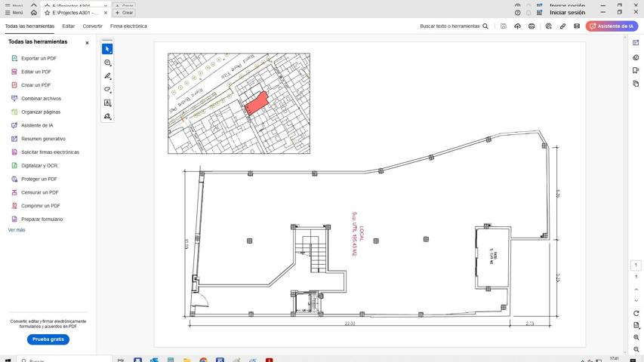The image size is (644, 362).
Task: Click the copy link icon
Action: coord(562,26)
